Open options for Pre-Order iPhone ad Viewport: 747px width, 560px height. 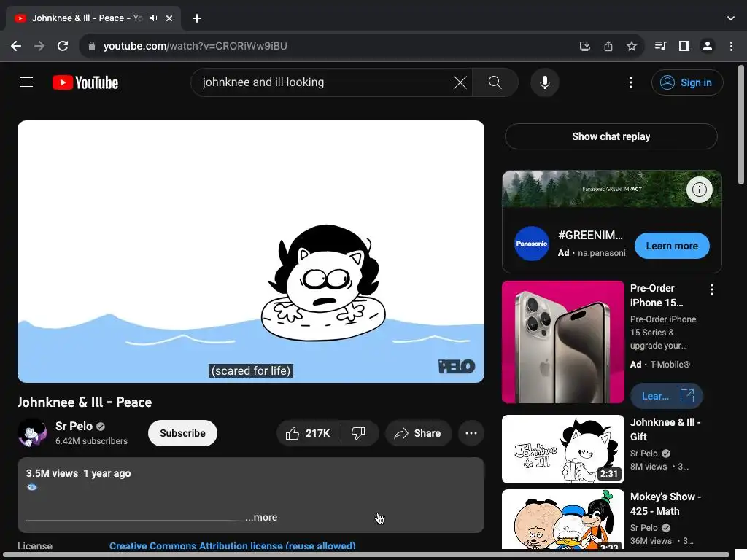[712, 289]
